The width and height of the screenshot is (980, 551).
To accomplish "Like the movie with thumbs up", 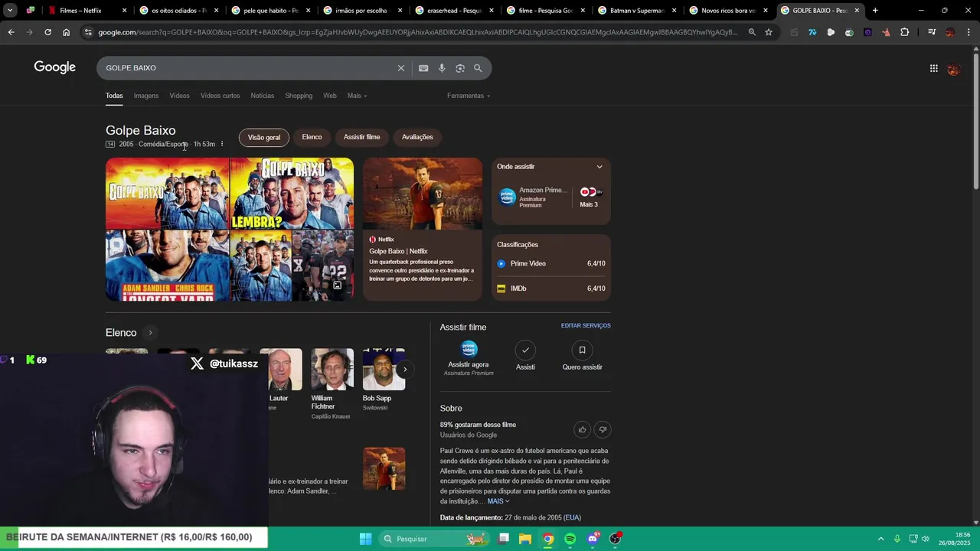I will click(x=582, y=429).
